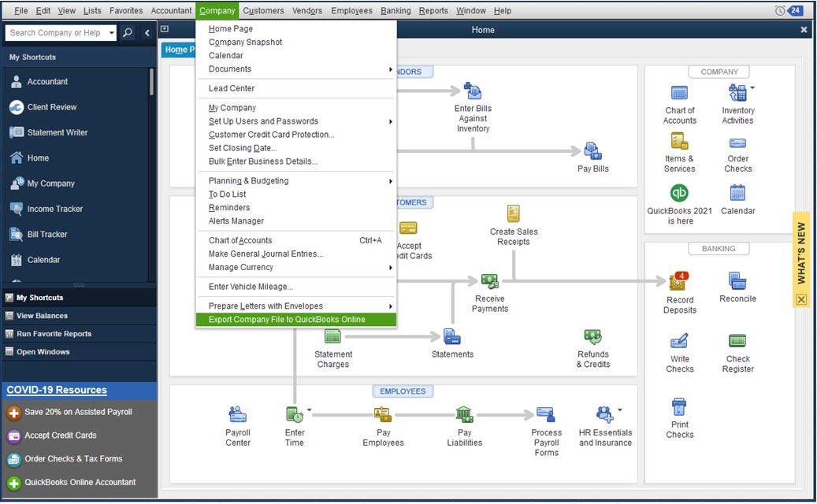Open Inventory Activities icon

(737, 93)
